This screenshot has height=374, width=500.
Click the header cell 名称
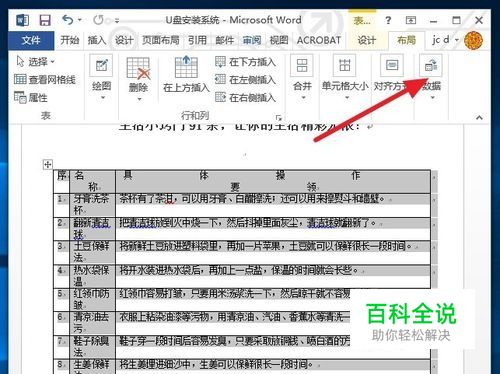coord(92,181)
